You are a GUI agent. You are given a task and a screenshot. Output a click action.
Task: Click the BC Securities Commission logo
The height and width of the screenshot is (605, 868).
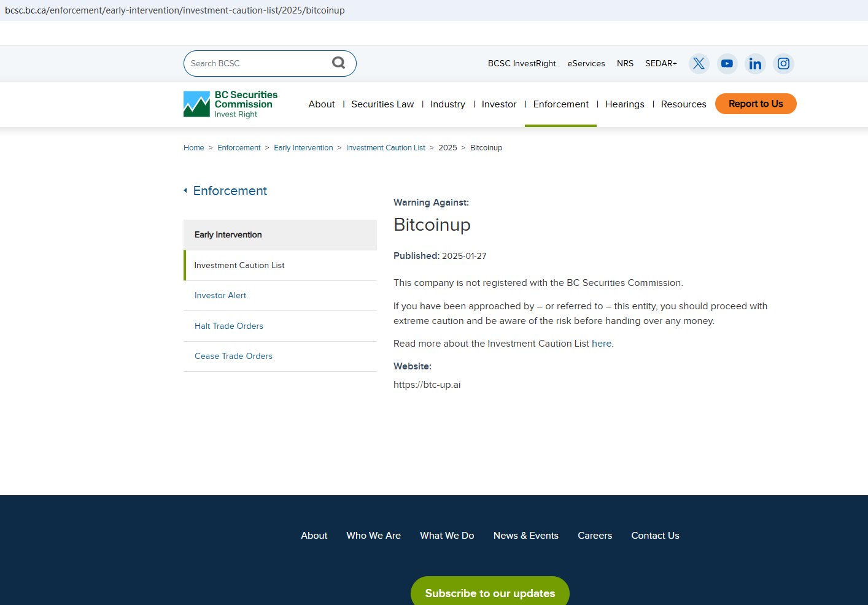coord(231,104)
